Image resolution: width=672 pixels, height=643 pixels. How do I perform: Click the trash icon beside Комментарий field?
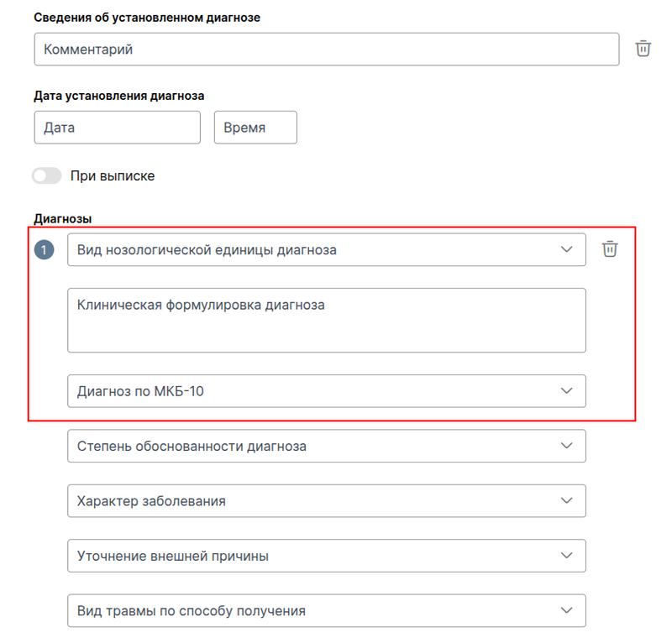click(643, 49)
